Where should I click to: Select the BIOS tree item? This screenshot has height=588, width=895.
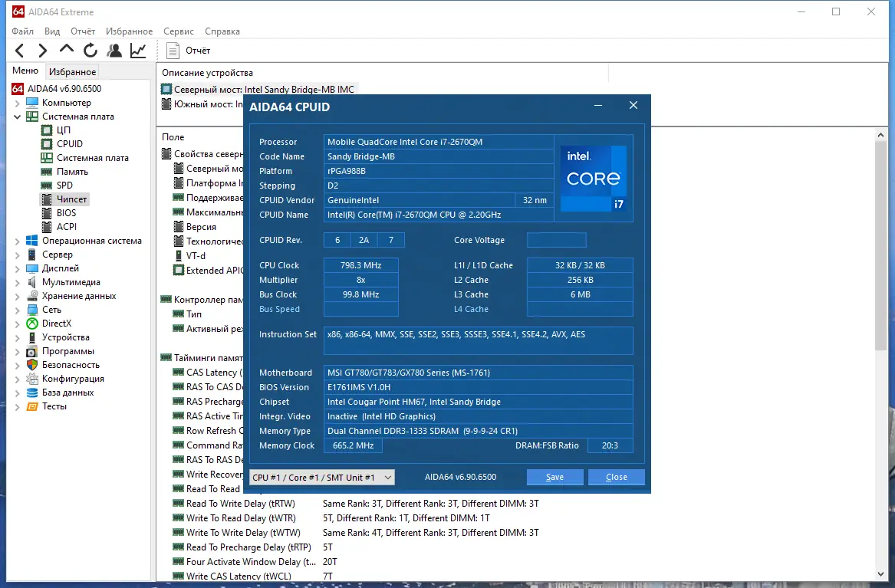point(66,213)
